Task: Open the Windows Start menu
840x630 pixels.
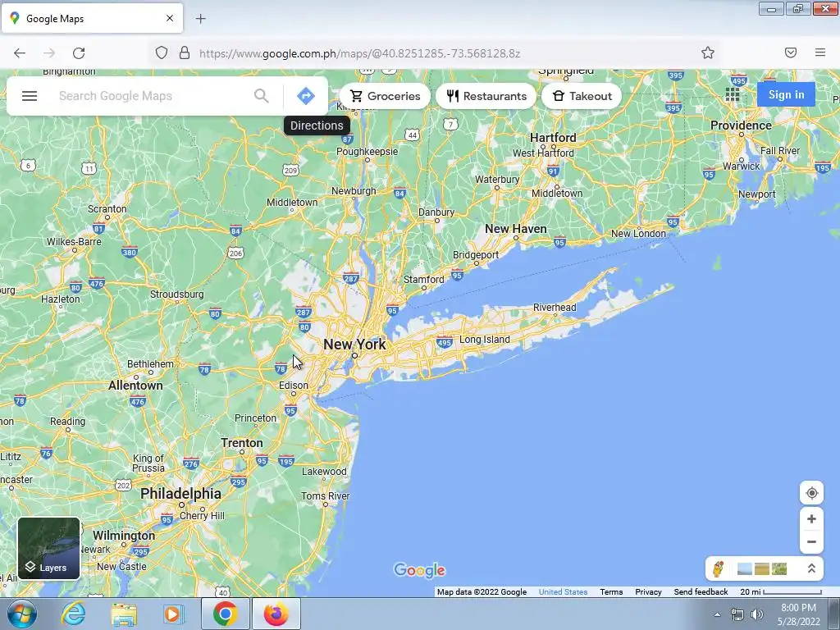Action: 22,614
